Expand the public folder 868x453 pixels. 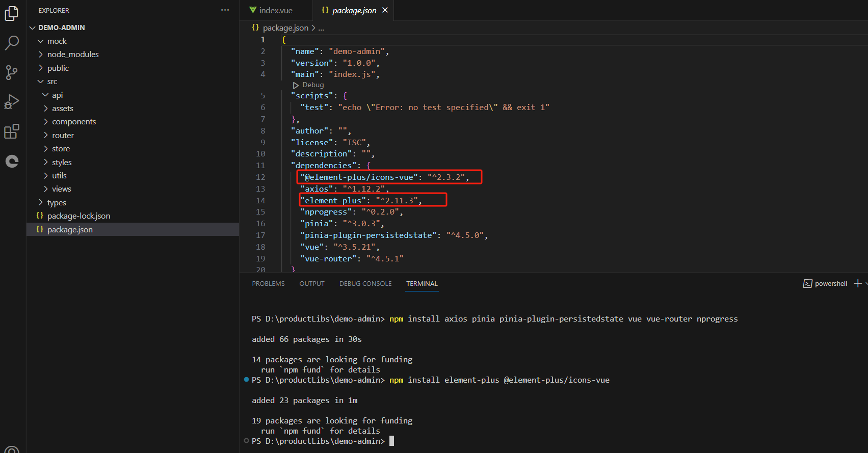[x=41, y=68]
